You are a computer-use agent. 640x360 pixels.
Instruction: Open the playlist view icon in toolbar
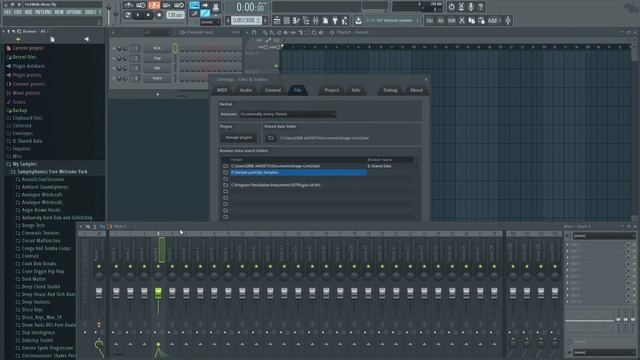277,20
